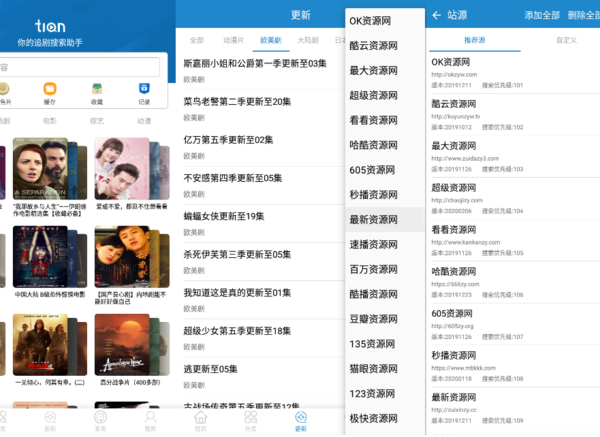
Task: Tap the 首页 home icon in bottom bar
Action: tap(200, 418)
